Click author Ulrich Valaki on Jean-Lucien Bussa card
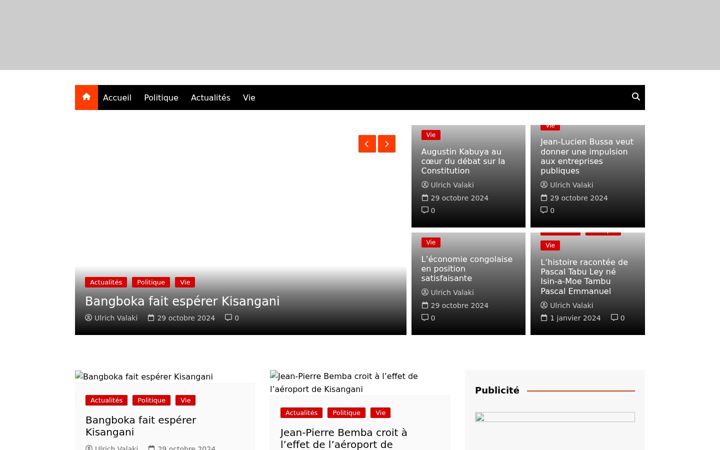Image resolution: width=720 pixels, height=450 pixels. coord(567,185)
